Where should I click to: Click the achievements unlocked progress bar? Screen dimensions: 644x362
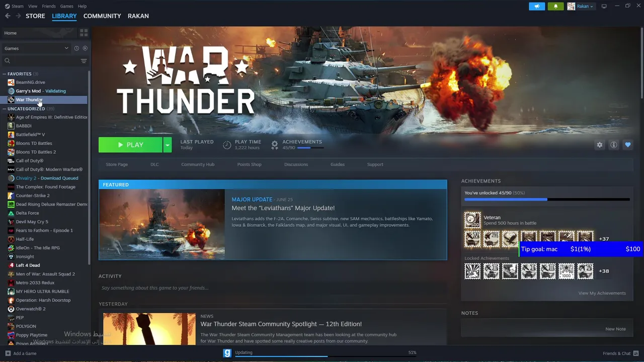click(547, 200)
